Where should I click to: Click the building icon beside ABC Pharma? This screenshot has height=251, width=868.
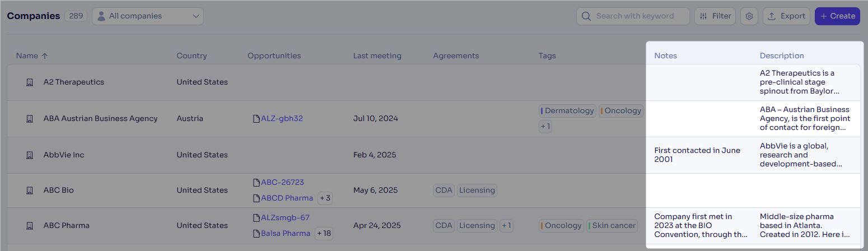pyautogui.click(x=30, y=226)
